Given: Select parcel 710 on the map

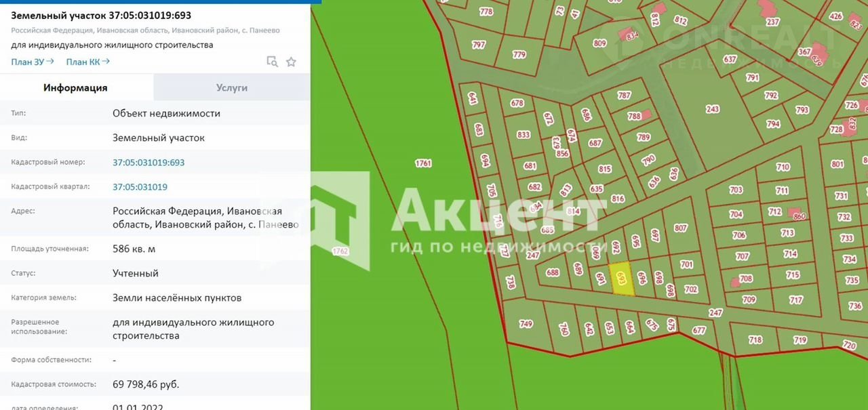Looking at the screenshot, I should [783, 167].
